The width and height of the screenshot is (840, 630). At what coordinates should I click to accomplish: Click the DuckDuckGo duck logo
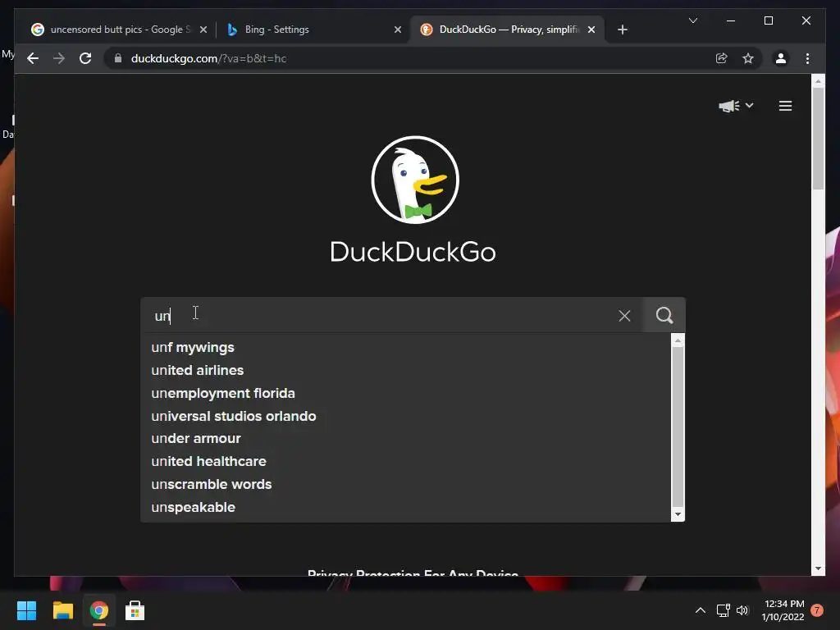[414, 180]
